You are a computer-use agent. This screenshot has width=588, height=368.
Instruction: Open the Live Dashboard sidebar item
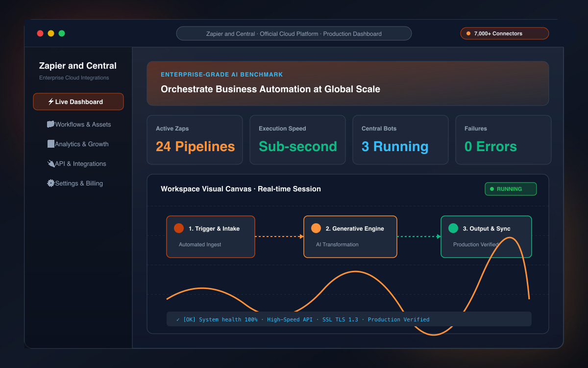(x=78, y=102)
